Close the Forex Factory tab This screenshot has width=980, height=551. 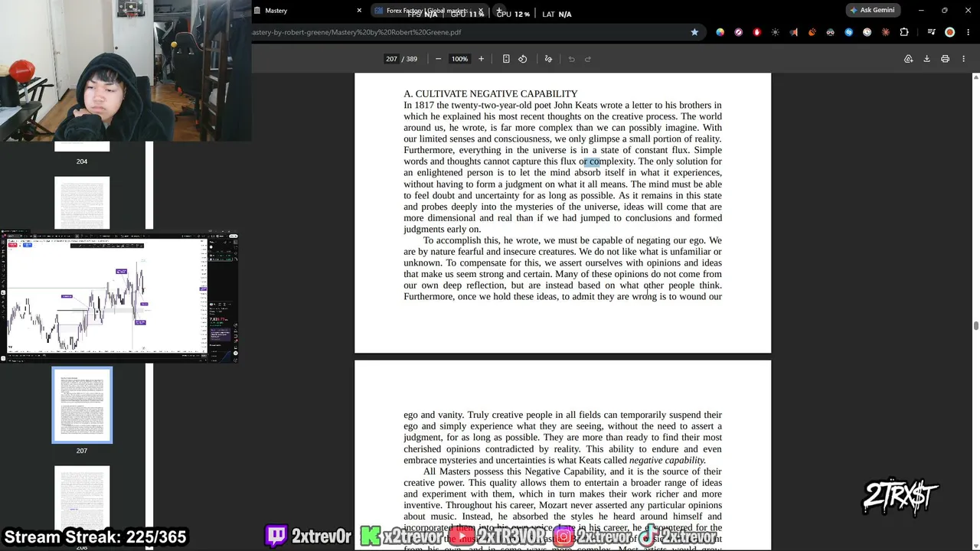click(481, 11)
